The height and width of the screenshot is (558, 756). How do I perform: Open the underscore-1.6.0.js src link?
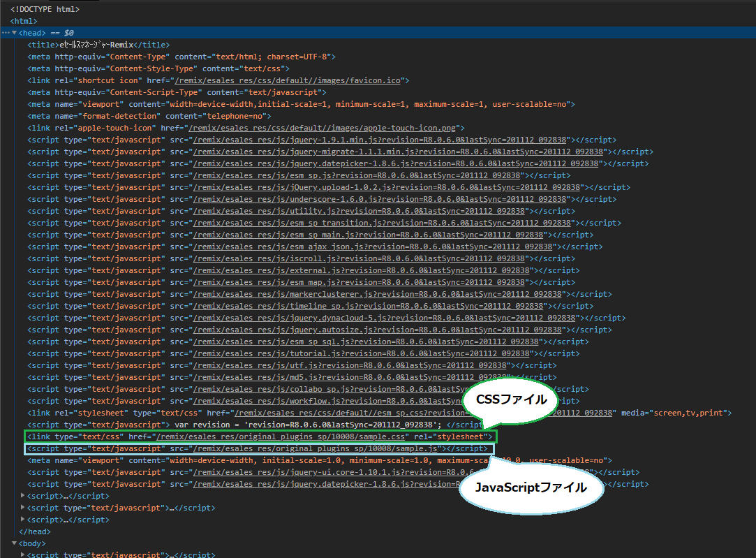click(x=380, y=199)
